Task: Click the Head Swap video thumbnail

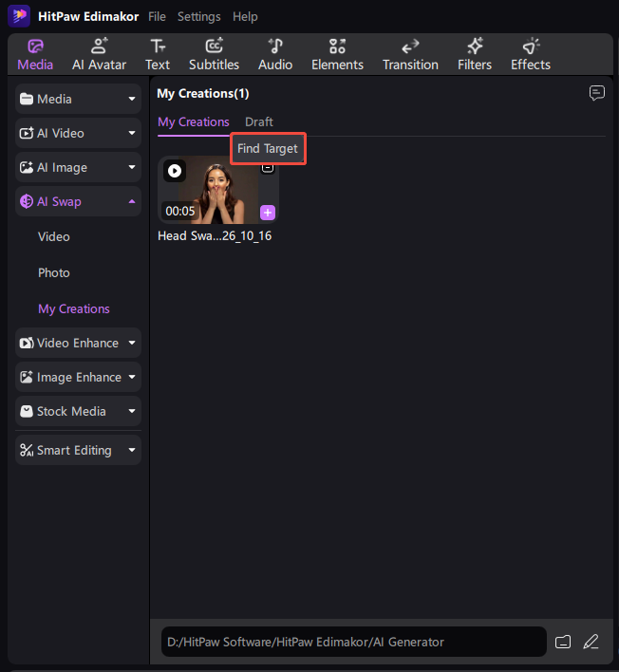Action: (x=218, y=190)
